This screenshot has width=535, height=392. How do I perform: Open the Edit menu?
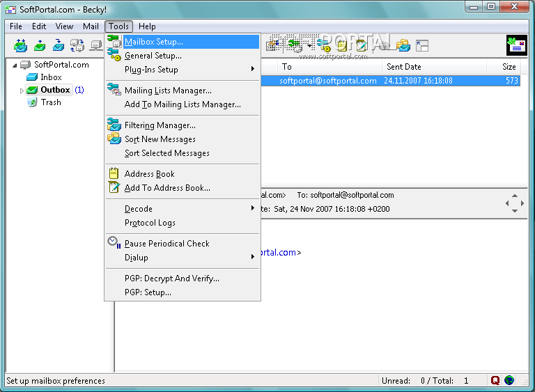point(39,26)
